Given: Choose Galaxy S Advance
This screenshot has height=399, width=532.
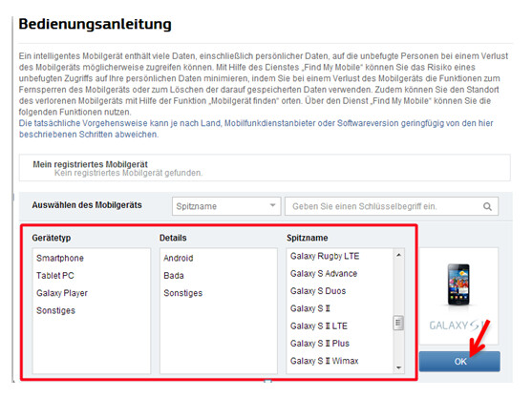Looking at the screenshot, I should (x=324, y=274).
